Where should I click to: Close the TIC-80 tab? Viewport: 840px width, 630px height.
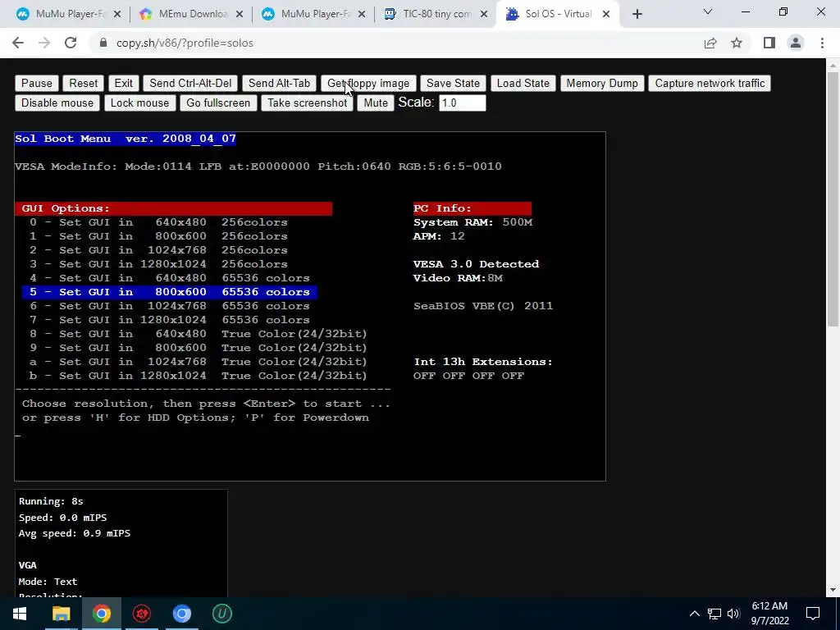(x=484, y=14)
